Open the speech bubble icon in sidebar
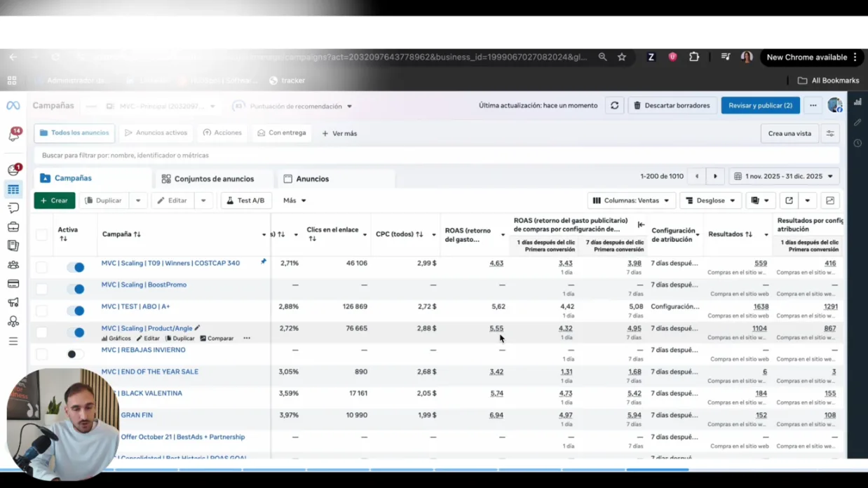This screenshot has height=488, width=868. (13, 208)
